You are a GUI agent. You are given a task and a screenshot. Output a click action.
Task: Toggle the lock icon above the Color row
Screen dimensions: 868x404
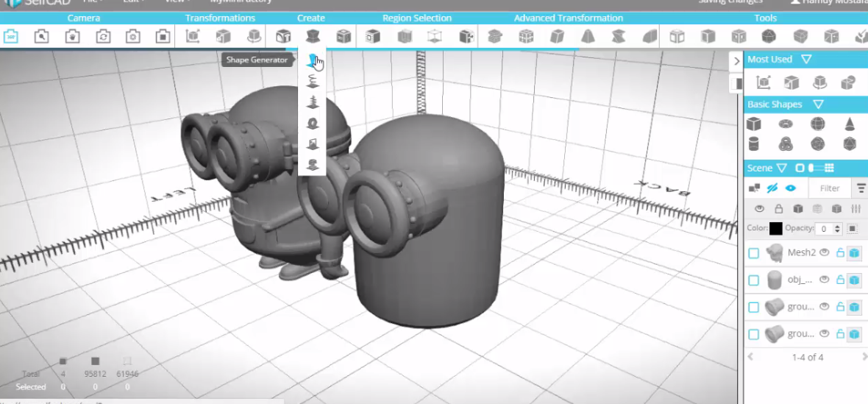[778, 209]
